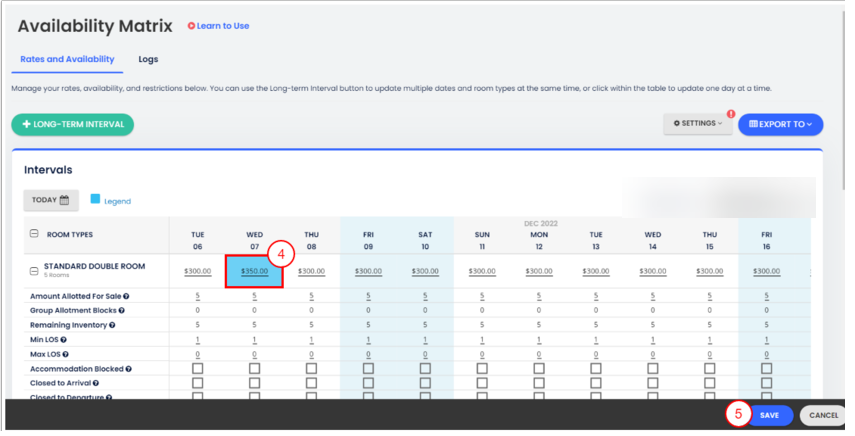Click help icon beside Closed to Arrival

click(95, 383)
